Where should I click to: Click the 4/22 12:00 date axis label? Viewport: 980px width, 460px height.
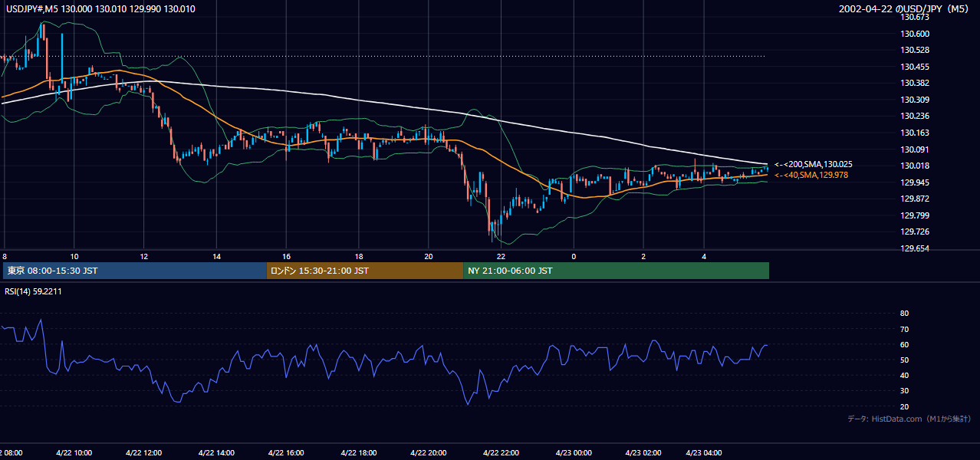(x=143, y=452)
